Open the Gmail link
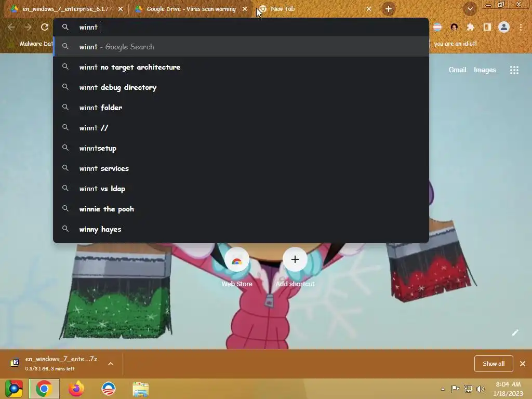This screenshot has height=399, width=532. 457,70
